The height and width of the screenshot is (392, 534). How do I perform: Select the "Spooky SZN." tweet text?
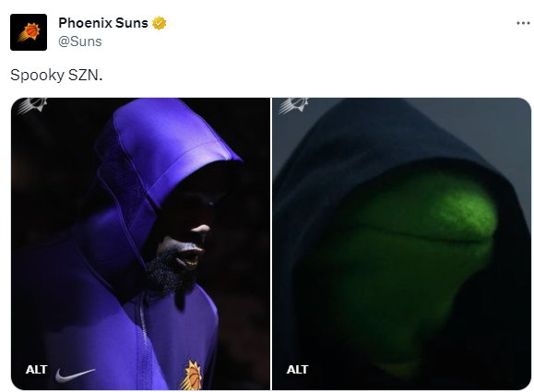(x=56, y=76)
